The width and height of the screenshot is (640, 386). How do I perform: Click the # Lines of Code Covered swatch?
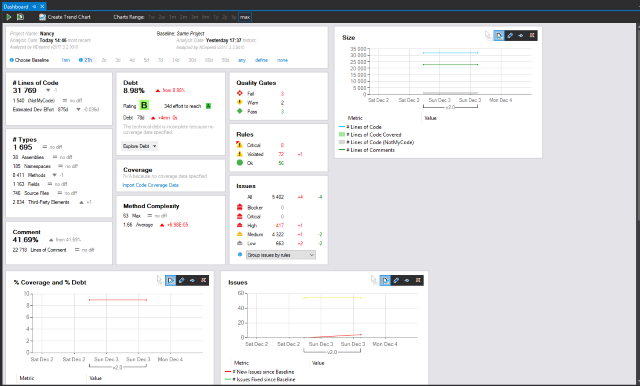pyautogui.click(x=342, y=134)
